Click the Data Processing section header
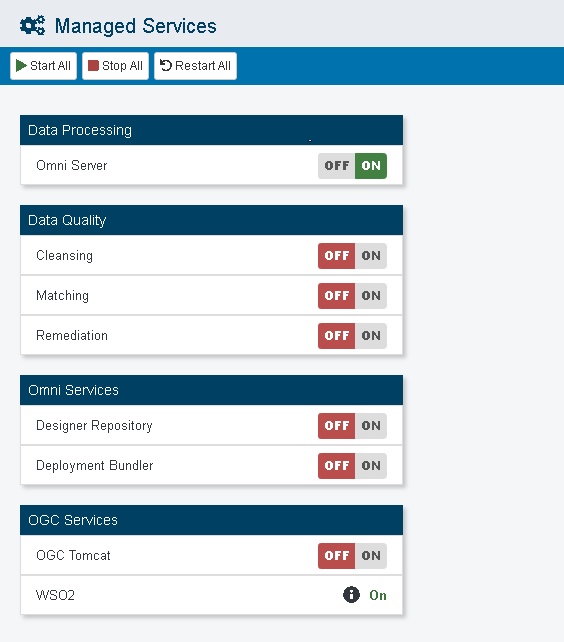 coord(211,130)
